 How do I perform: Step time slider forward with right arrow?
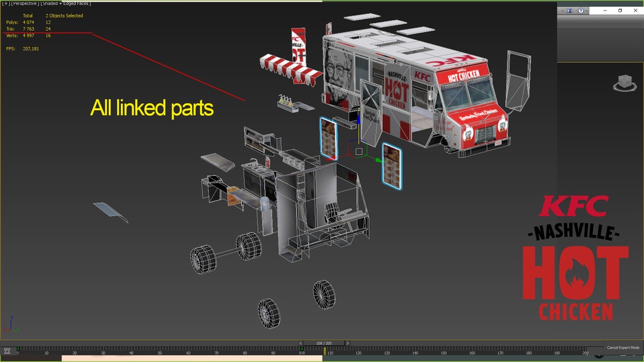tap(348, 343)
